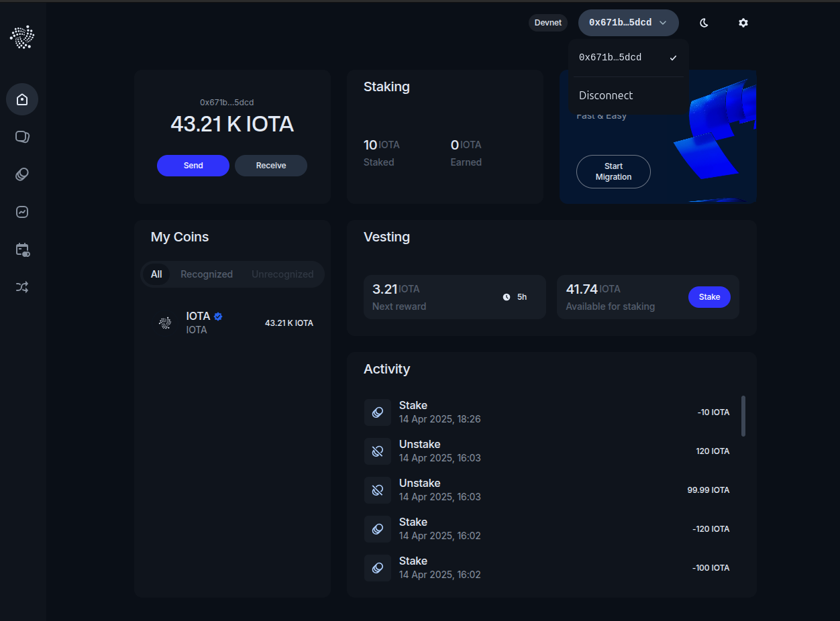The image size is (840, 621).
Task: Open the Staking page coins icon
Action: click(22, 174)
